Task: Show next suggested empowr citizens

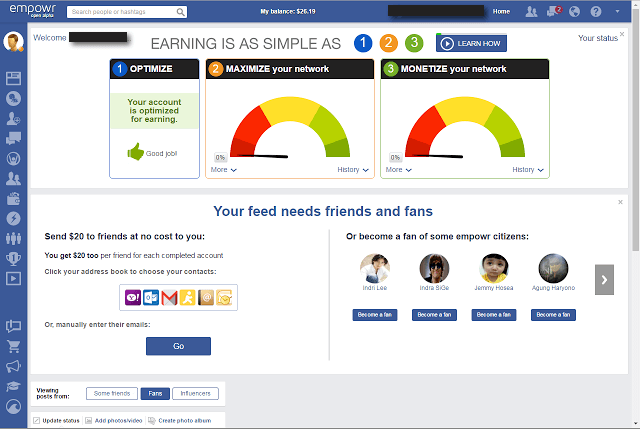Action: [604, 280]
